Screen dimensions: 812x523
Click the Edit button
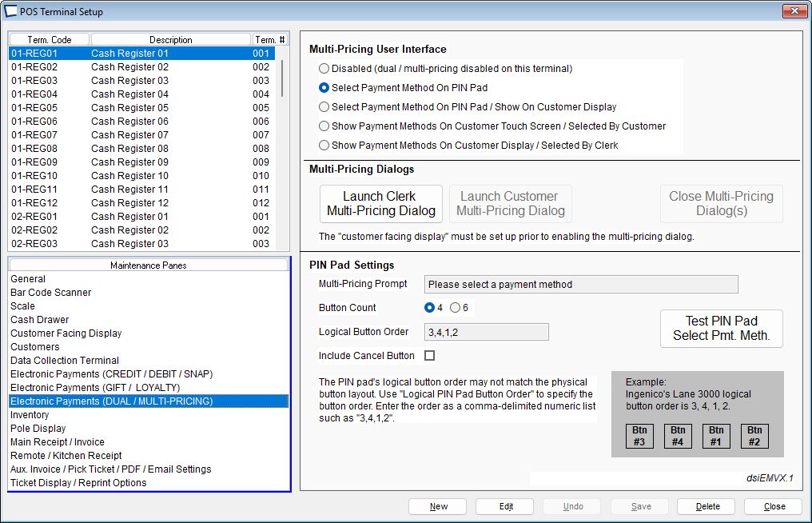[x=505, y=506]
